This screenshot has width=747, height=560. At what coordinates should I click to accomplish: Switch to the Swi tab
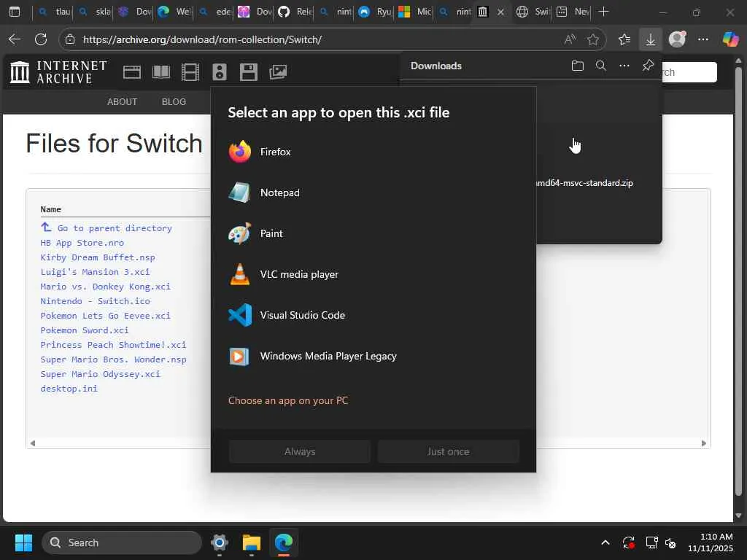533,12
